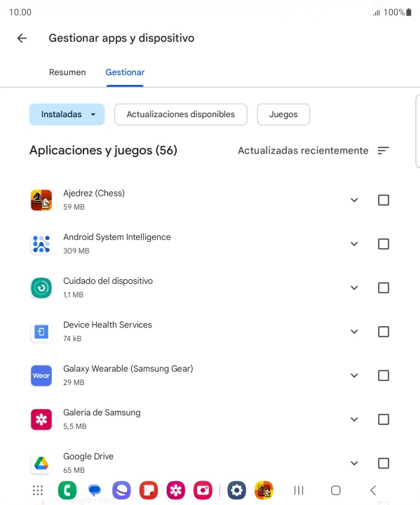Tap the Galaxy Wearable icon
Screen dimensions: 420x505
pos(41,375)
